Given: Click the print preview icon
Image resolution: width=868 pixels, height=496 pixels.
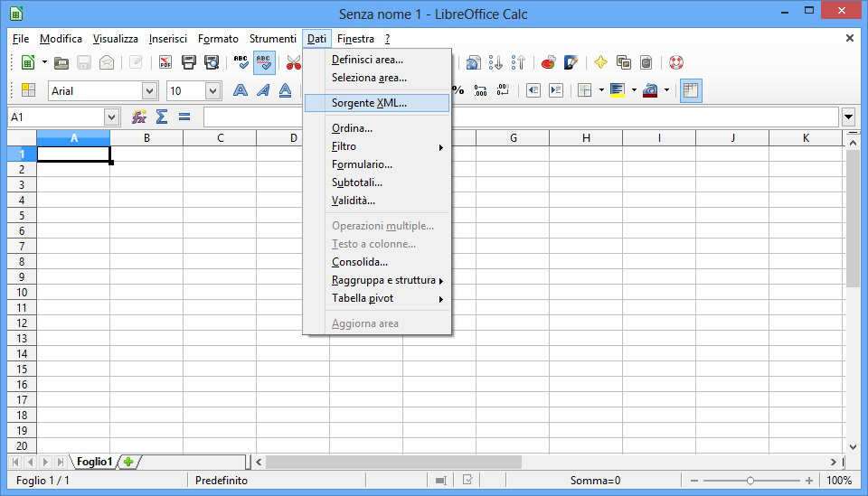Looking at the screenshot, I should [x=212, y=62].
